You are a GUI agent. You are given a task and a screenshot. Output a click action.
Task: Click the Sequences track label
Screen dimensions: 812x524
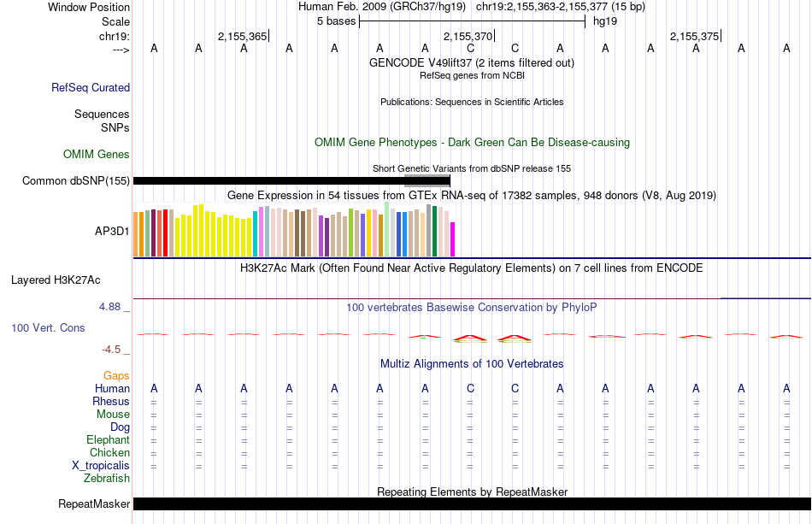click(102, 114)
